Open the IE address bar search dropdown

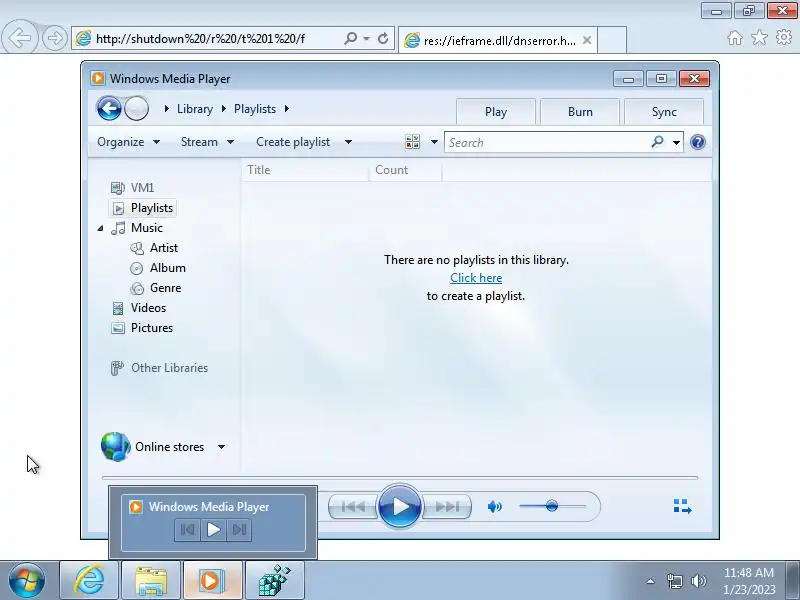click(x=366, y=38)
